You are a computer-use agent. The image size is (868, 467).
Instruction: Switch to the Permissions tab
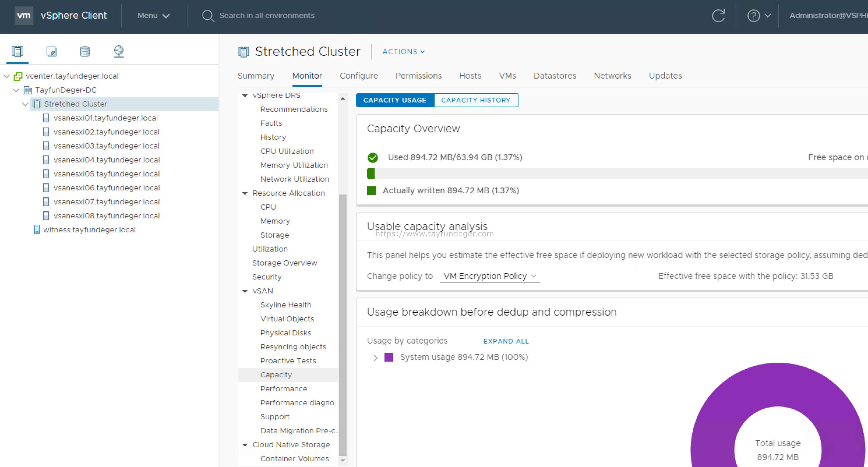(x=419, y=76)
